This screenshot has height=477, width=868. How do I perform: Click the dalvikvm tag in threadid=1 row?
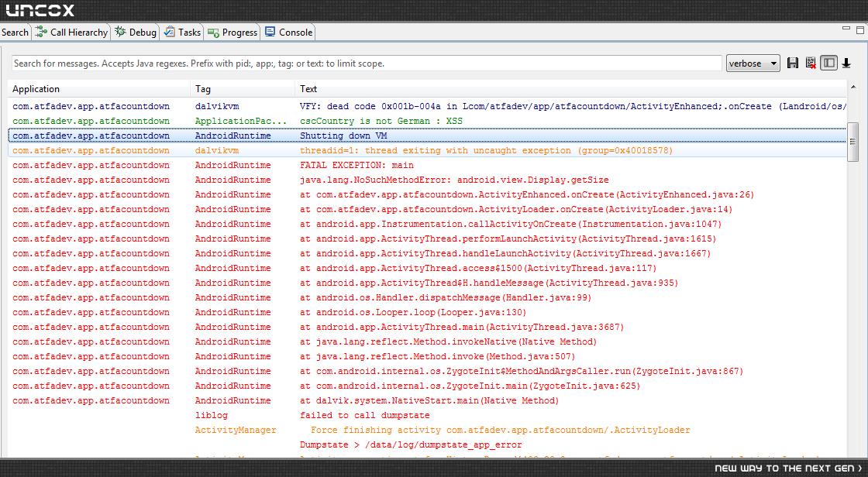click(217, 150)
